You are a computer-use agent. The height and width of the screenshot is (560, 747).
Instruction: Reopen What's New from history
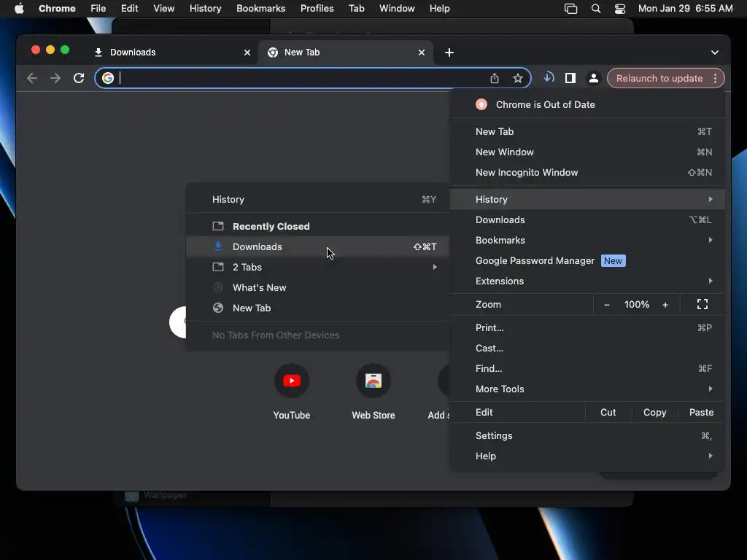click(x=318, y=287)
